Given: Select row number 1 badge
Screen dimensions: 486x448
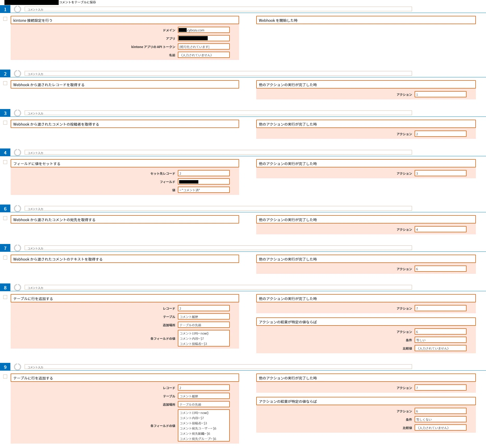Looking at the screenshot, I should (5, 9).
